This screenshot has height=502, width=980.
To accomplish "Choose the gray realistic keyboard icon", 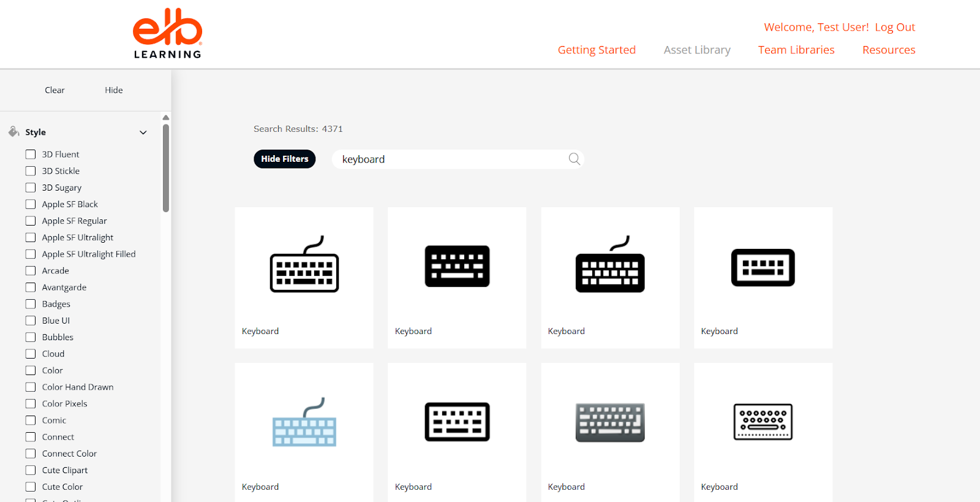I will pyautogui.click(x=610, y=422).
